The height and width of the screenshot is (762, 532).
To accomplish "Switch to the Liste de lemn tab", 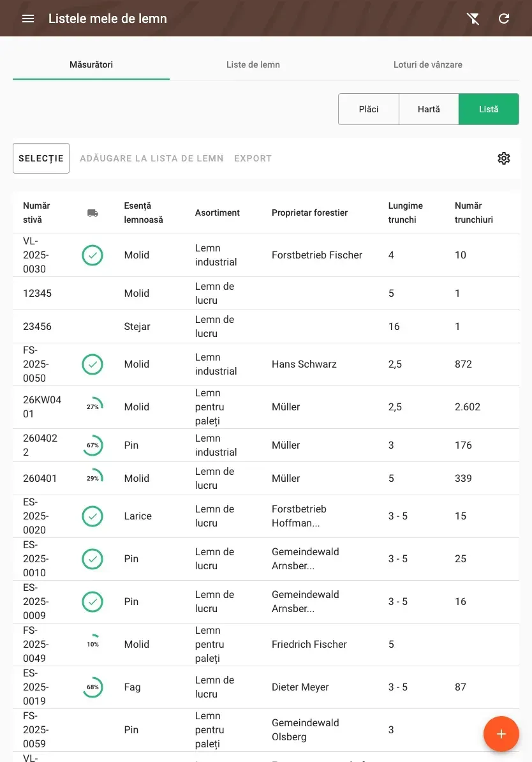I will tap(253, 64).
